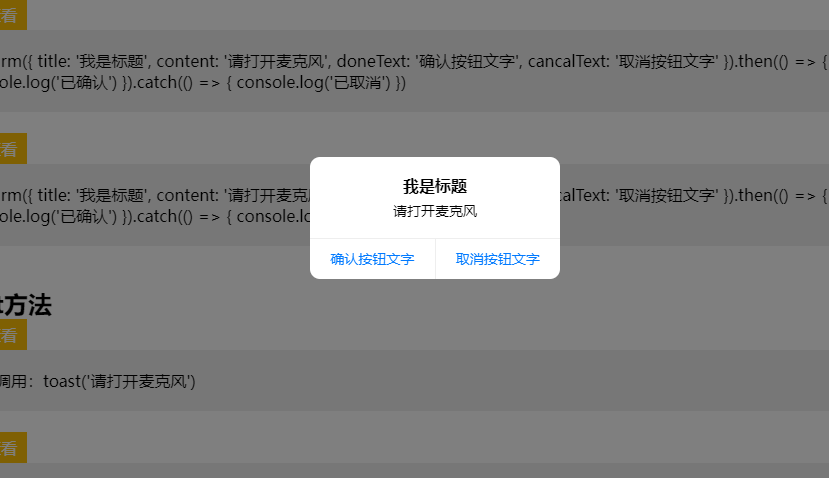Click title: '我是标题' in the first code block
The height and width of the screenshot is (478, 829).
(x=91, y=61)
